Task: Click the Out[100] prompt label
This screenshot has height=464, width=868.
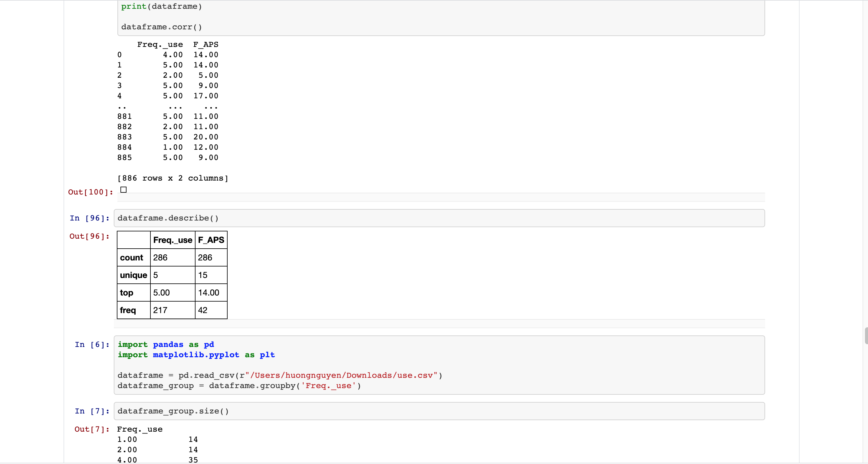Action: [90, 192]
